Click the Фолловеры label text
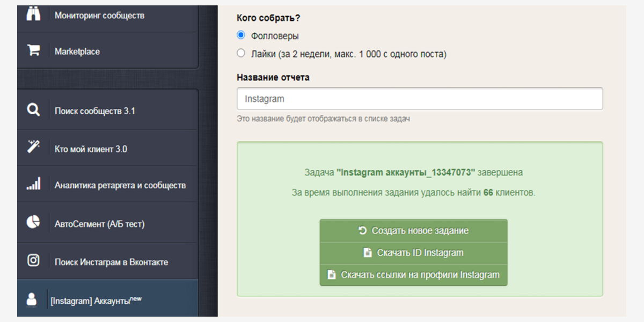644x322 pixels. (x=275, y=36)
